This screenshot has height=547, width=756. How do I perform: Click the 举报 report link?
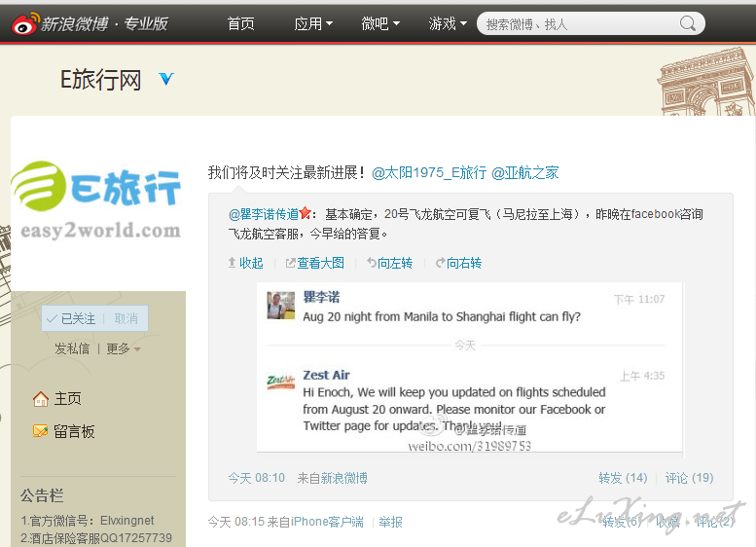pos(390,522)
